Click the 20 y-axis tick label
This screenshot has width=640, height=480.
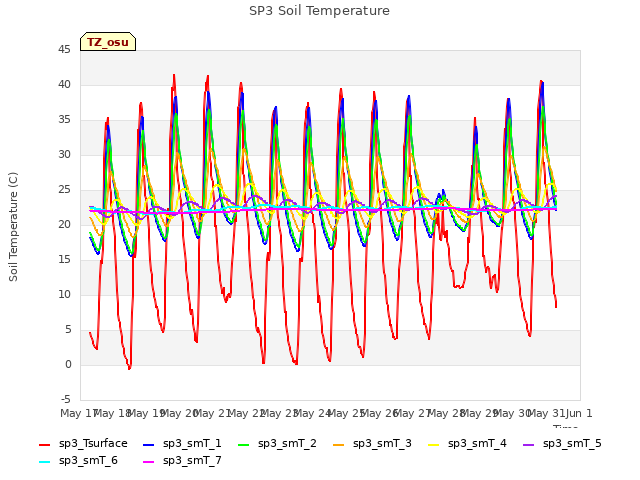64,224
